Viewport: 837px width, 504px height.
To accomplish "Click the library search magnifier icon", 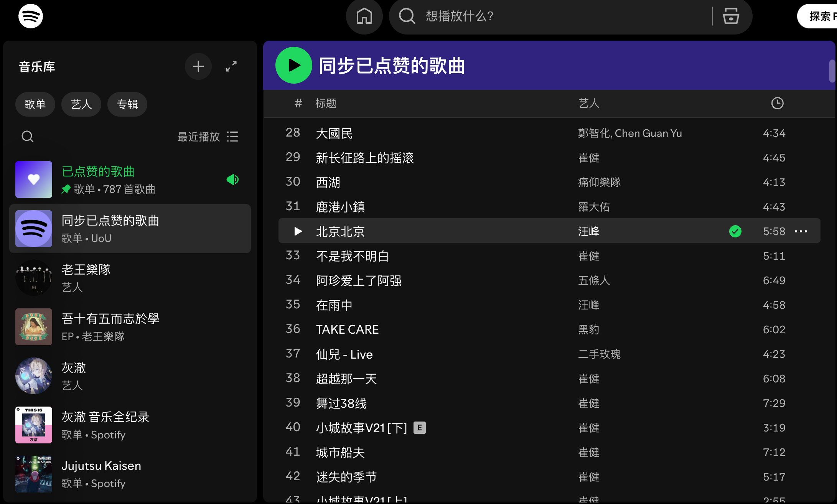I will [28, 137].
